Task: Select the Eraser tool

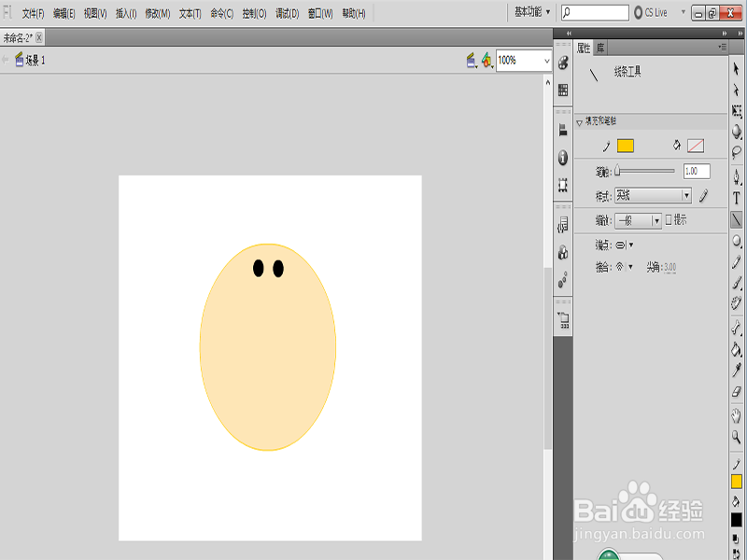Action: pyautogui.click(x=737, y=392)
